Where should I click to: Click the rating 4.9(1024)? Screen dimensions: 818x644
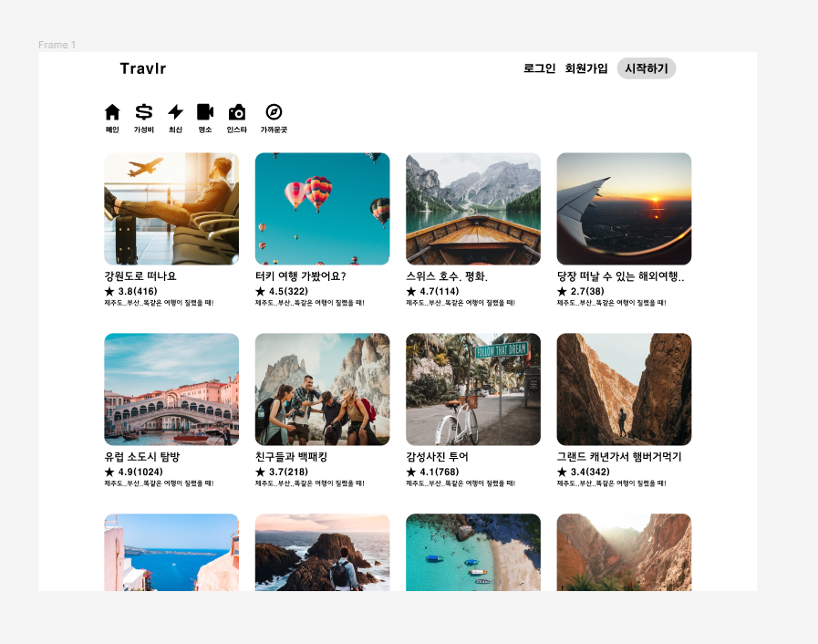pos(140,472)
